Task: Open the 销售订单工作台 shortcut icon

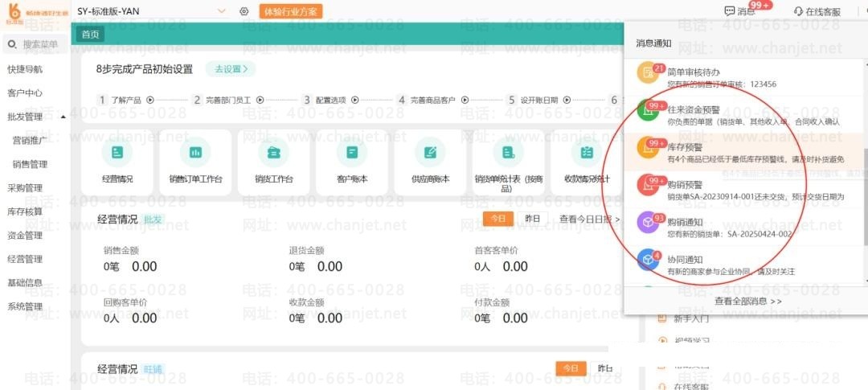Action: tap(195, 152)
